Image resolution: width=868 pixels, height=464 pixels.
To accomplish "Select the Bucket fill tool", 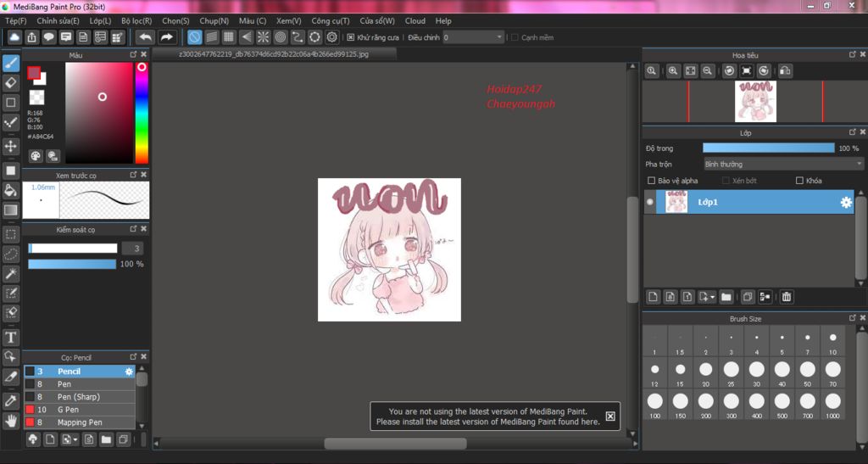I will coord(11,191).
